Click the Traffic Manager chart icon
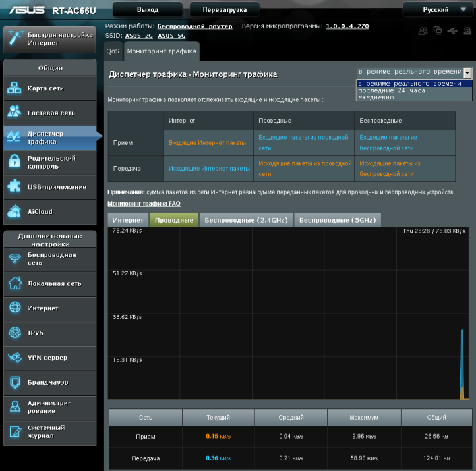The height and width of the screenshot is (471, 476). [x=14, y=137]
